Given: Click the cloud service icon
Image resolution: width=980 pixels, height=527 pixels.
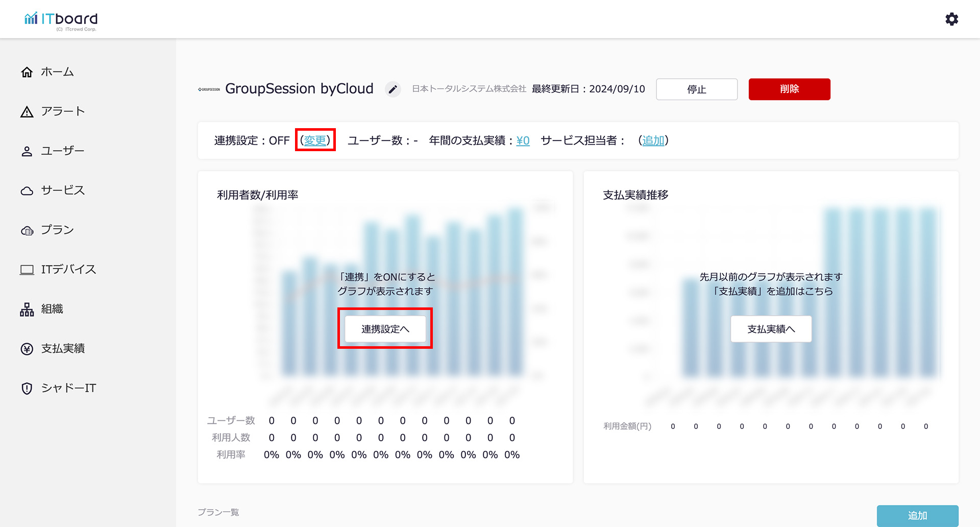Looking at the screenshot, I should point(27,191).
